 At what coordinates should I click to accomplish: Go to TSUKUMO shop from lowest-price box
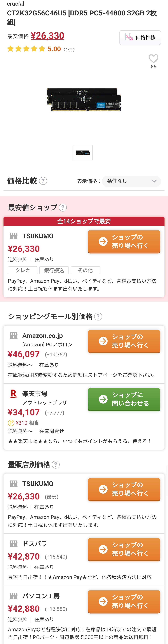(124, 241)
